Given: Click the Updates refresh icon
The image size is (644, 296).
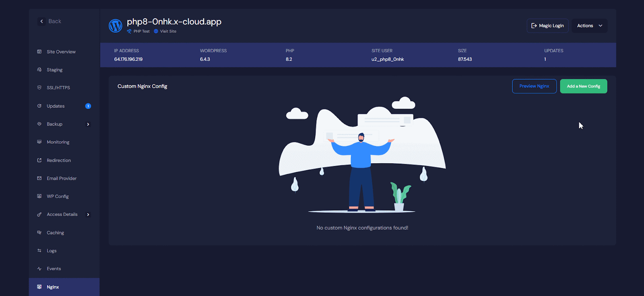Looking at the screenshot, I should click(x=39, y=106).
